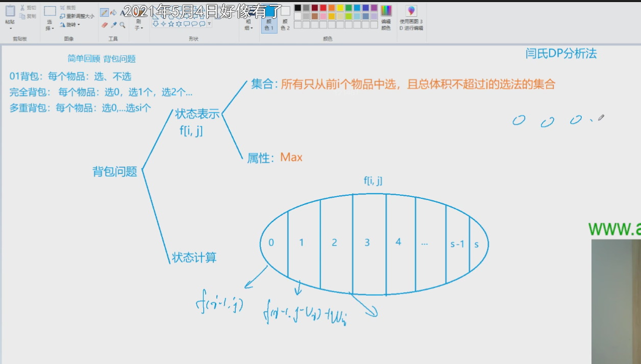This screenshot has width=641, height=364.
Task: Activate the Color 2 (颜色 2) button
Action: pyautogui.click(x=285, y=19)
